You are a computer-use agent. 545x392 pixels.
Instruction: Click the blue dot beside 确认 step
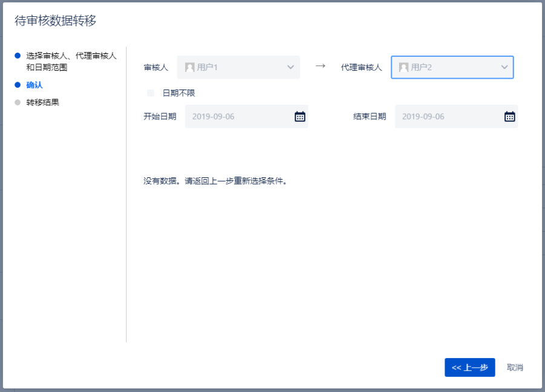pyautogui.click(x=18, y=85)
